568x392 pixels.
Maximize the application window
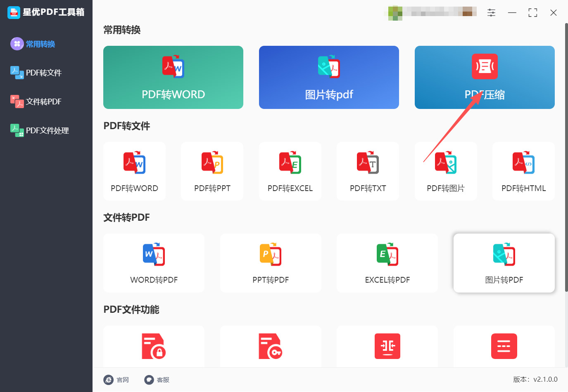click(x=533, y=13)
